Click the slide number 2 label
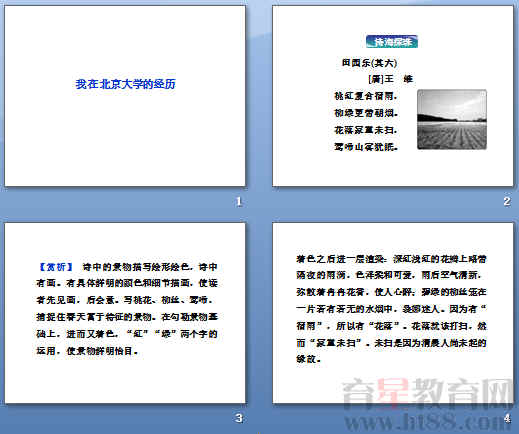Viewport: 519px width, 434px height. pos(507,201)
